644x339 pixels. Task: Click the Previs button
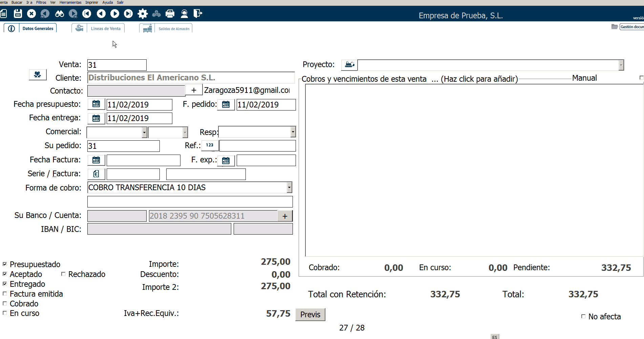click(x=310, y=315)
